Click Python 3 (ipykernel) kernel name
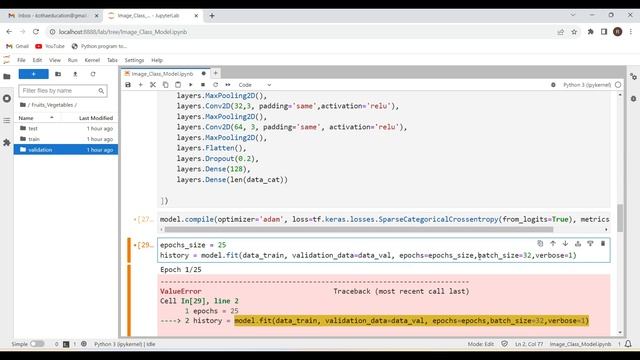This screenshot has height=360, width=640. tap(587, 85)
